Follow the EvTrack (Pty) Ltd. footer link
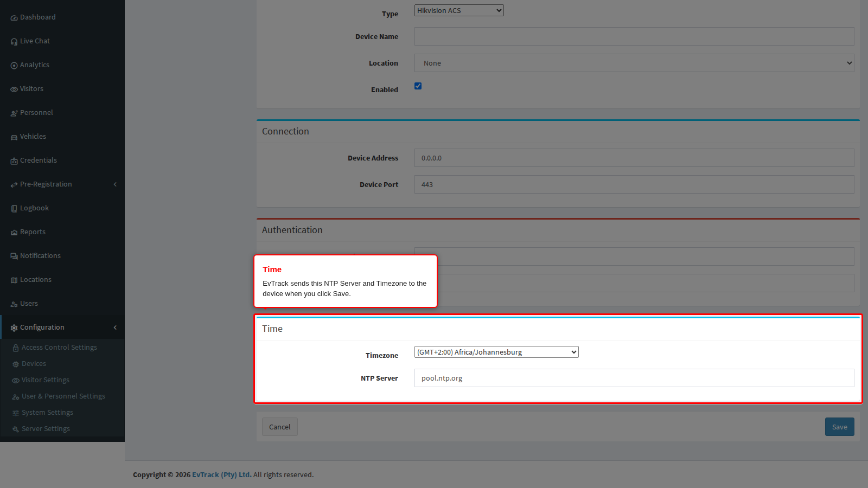 [222, 474]
